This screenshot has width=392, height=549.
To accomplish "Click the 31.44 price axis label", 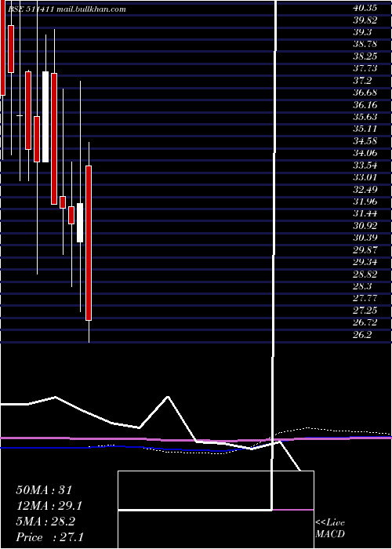I will (x=365, y=214).
